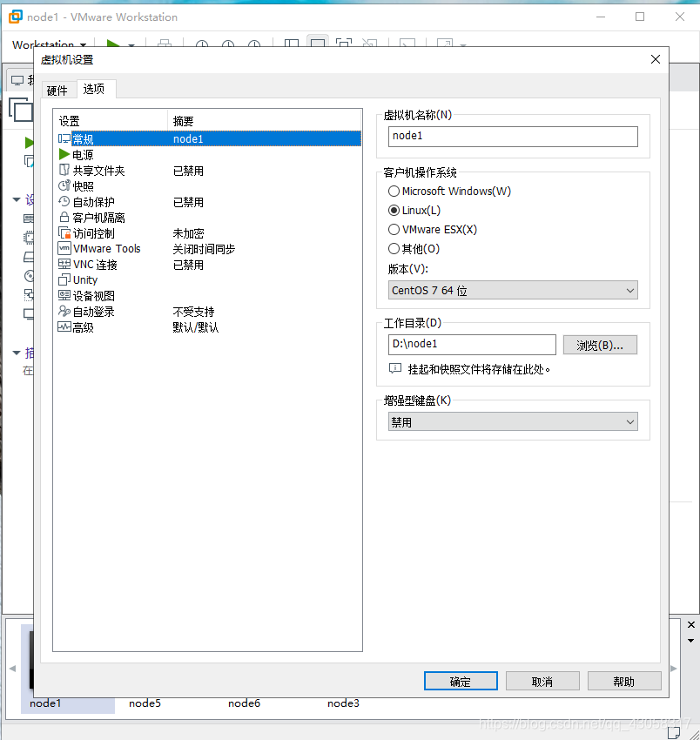Click the AutoProtect (自动保护) clock icon
700x740 pixels.
pos(64,201)
